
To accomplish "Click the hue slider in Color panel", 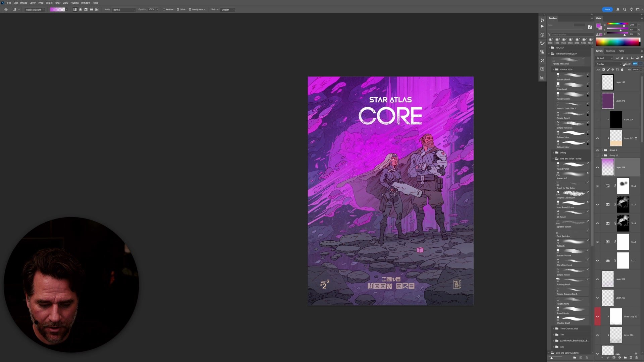I will click(617, 24).
